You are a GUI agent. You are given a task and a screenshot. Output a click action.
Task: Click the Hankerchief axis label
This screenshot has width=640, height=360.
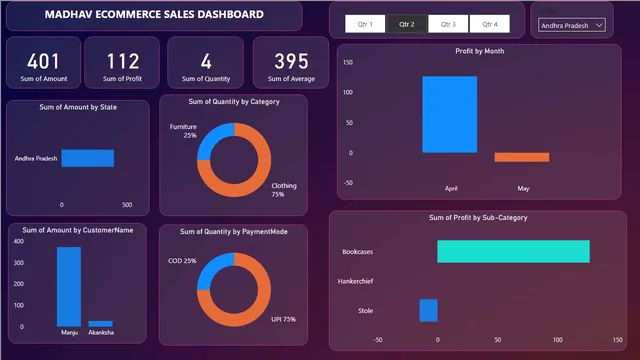click(x=355, y=281)
